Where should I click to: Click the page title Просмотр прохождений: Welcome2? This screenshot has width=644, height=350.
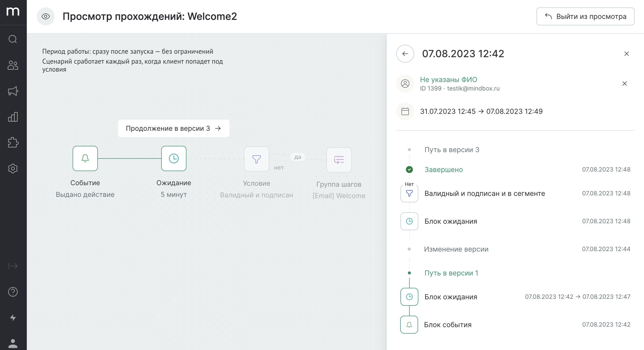pos(149,16)
